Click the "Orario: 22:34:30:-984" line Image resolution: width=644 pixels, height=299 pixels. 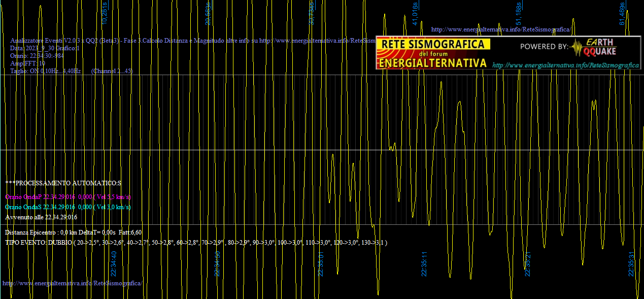click(37, 55)
